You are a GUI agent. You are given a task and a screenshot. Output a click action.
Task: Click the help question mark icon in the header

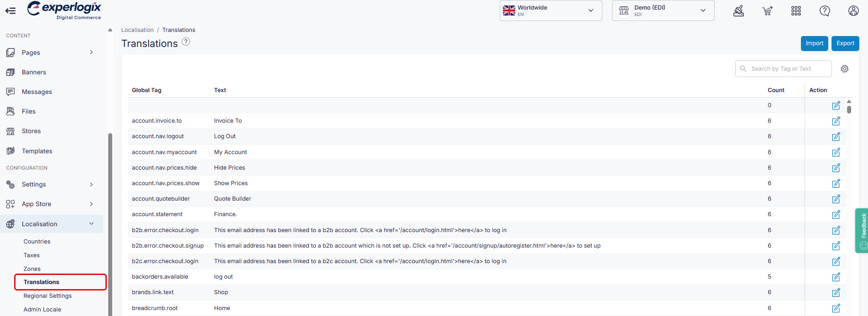pyautogui.click(x=825, y=11)
